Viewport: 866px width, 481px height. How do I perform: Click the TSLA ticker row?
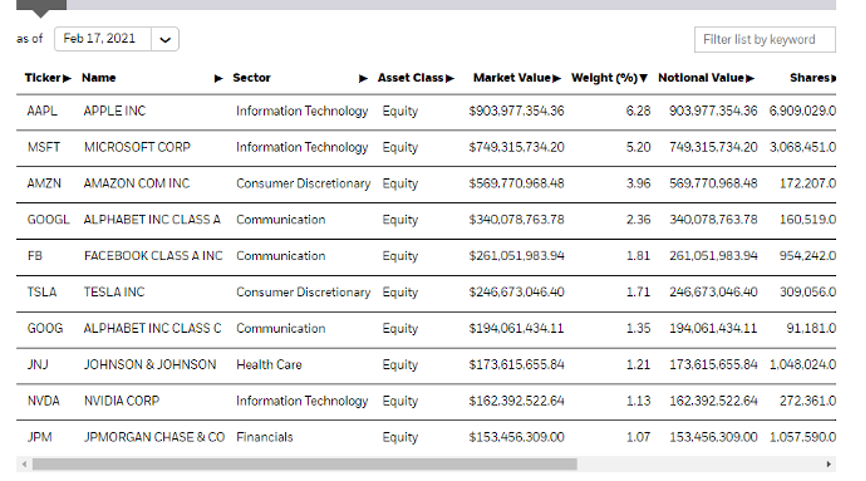pos(41,292)
